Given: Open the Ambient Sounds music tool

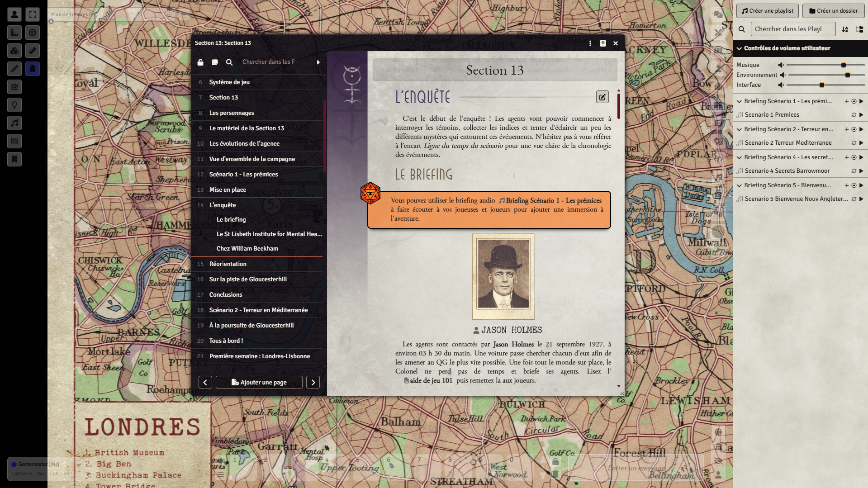Looking at the screenshot, I should click(14, 123).
